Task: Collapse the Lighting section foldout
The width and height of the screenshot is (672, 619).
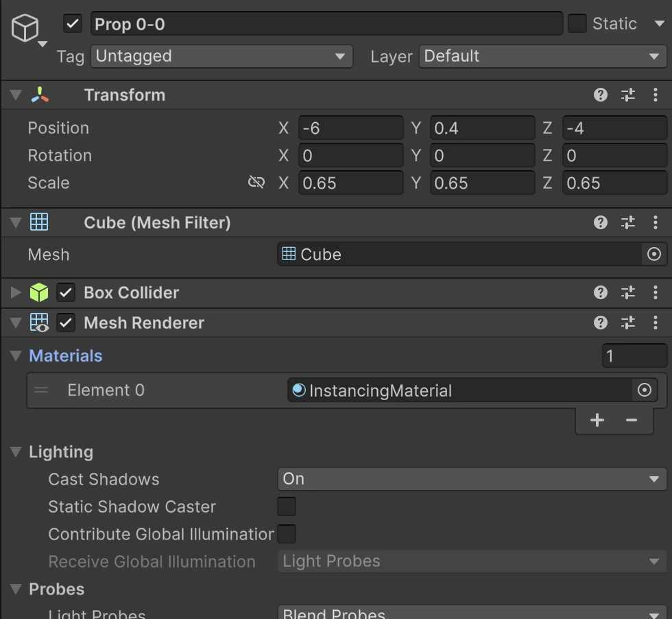Action: [16, 452]
